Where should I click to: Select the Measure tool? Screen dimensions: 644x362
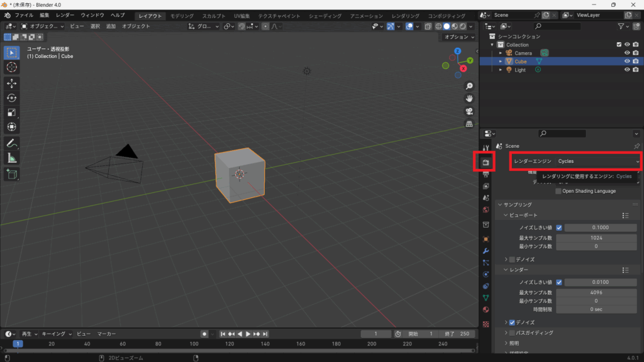coord(11,158)
